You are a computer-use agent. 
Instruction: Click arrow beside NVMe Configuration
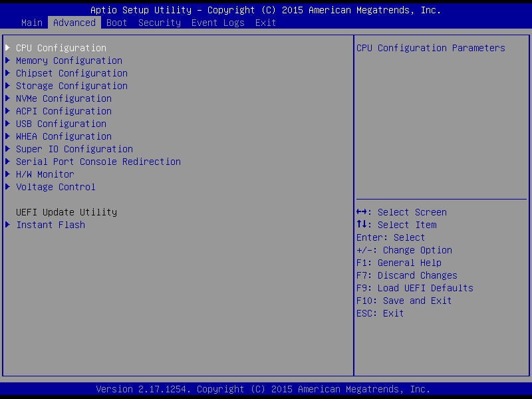[x=8, y=98]
